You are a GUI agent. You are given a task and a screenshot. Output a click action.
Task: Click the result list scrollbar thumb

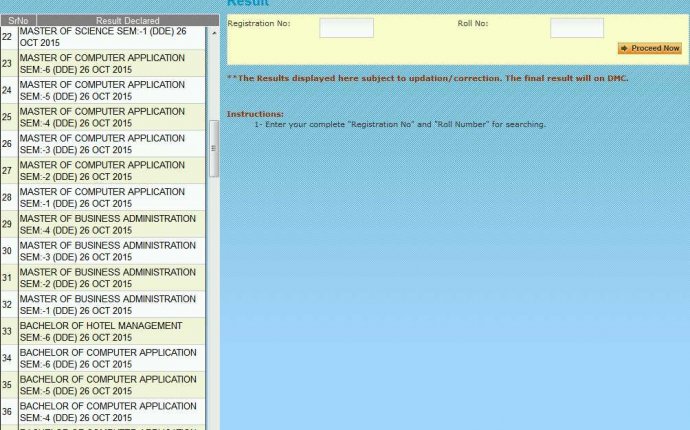214,148
